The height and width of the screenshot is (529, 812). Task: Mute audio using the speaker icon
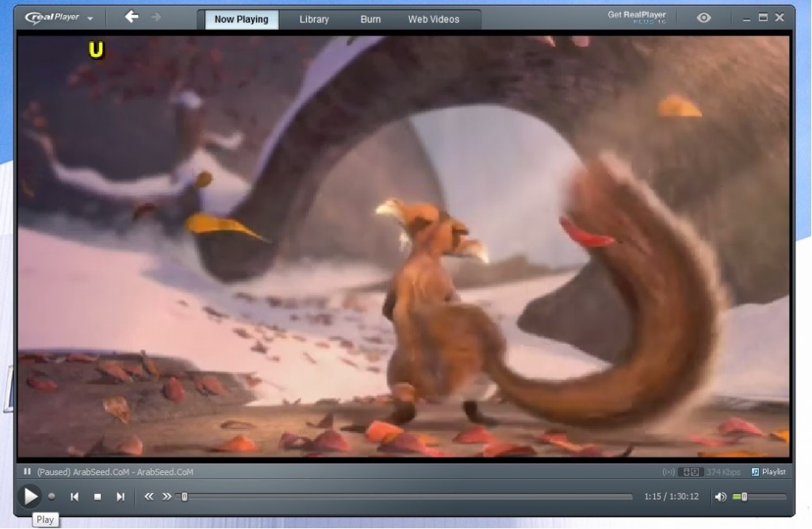(720, 496)
